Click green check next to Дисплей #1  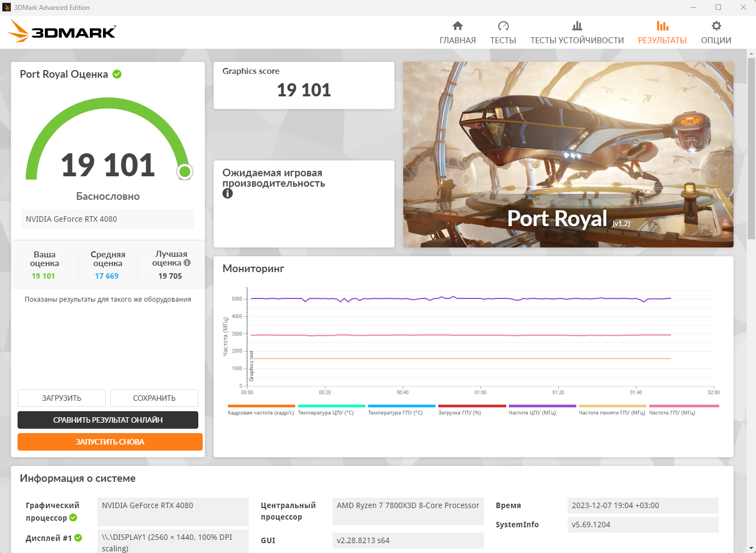click(78, 538)
